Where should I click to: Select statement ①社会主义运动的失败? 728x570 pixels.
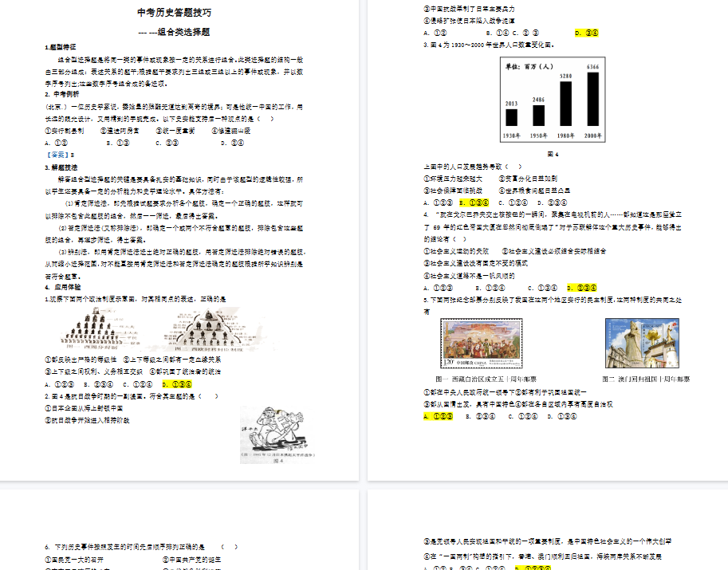point(456,251)
